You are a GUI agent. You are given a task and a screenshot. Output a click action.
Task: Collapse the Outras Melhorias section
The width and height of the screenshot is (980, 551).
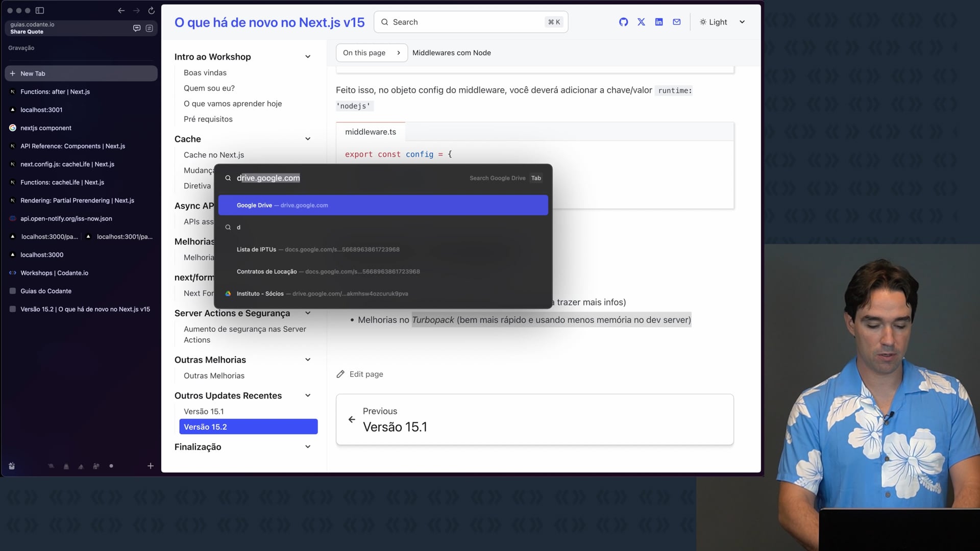308,360
